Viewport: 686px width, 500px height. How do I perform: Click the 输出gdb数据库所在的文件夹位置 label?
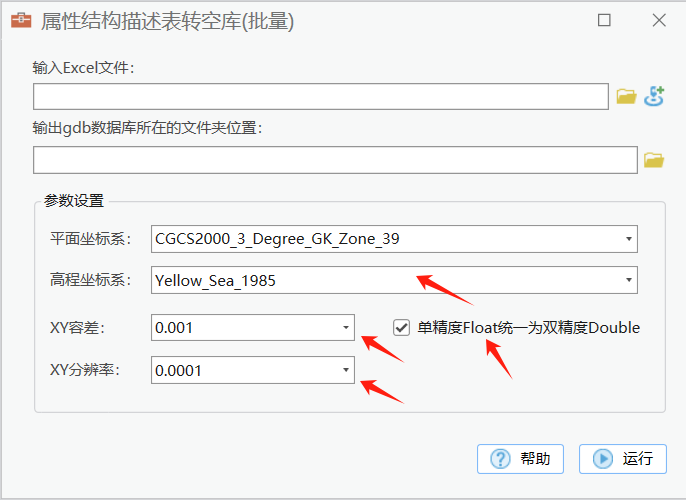click(147, 128)
